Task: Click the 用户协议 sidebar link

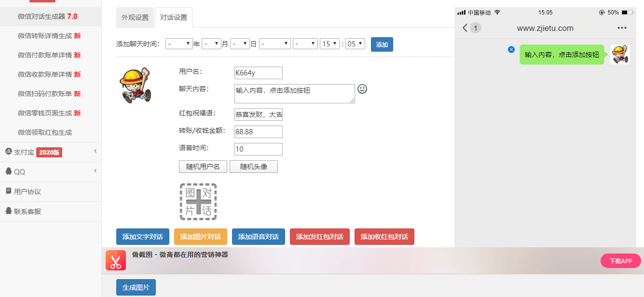Action: click(51, 192)
